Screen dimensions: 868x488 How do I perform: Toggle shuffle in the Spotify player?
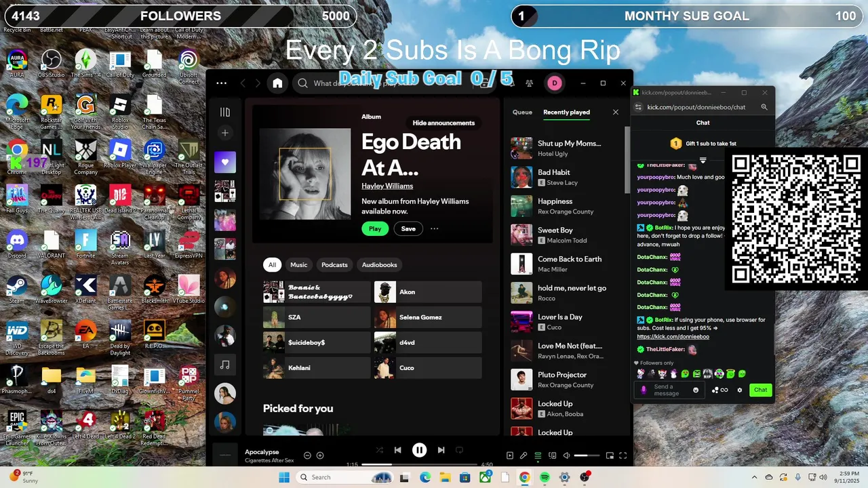(x=379, y=450)
